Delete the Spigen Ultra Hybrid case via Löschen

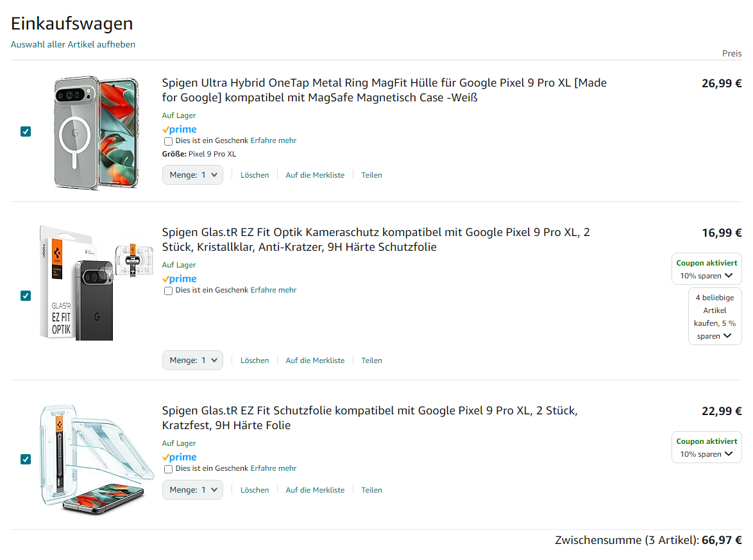click(255, 175)
